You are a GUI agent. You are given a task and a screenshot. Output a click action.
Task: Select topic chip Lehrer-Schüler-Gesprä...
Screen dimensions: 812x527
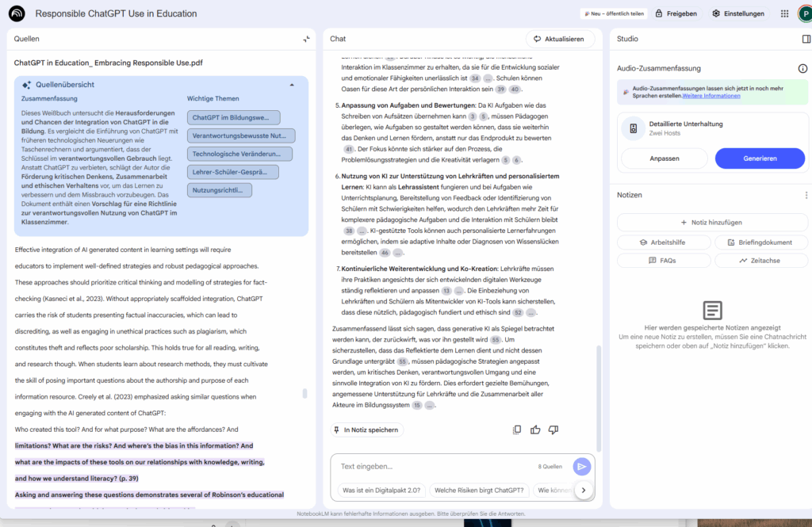pos(232,172)
